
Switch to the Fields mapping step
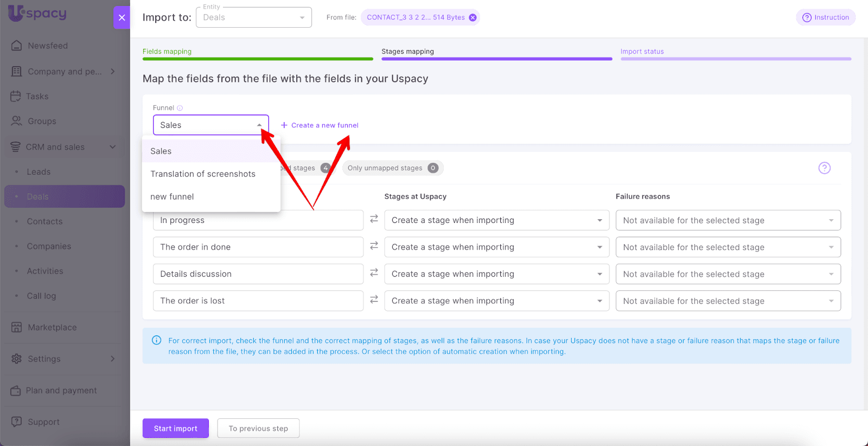coord(167,52)
